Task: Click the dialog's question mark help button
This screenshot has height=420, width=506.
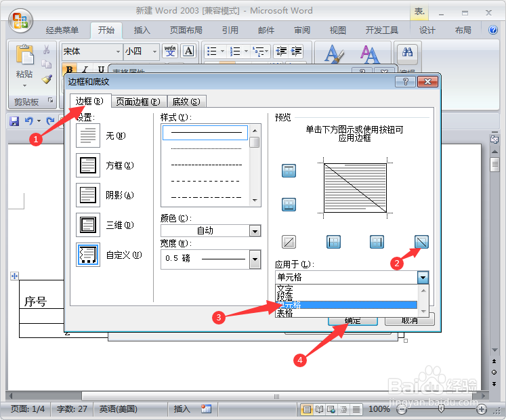Action: tap(405, 82)
